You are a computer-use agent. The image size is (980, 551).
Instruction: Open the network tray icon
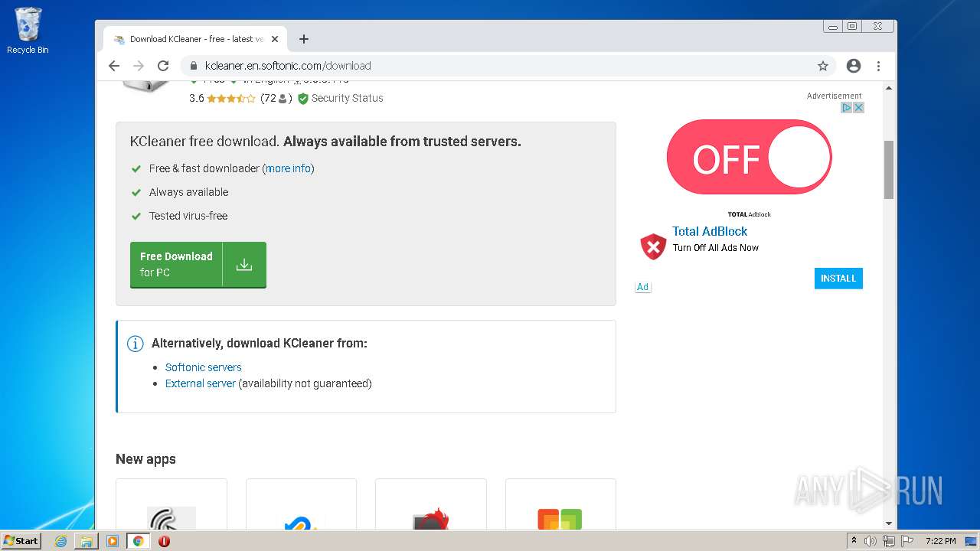888,541
